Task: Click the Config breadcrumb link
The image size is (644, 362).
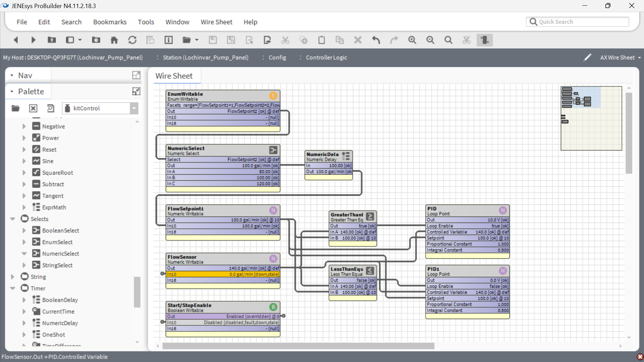Action: click(x=277, y=58)
